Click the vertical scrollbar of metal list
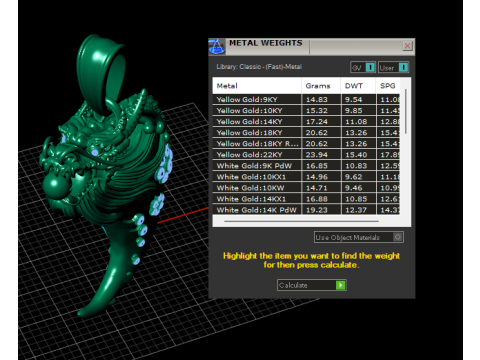Image resolution: width=480 pixels, height=360 pixels. tap(405, 112)
